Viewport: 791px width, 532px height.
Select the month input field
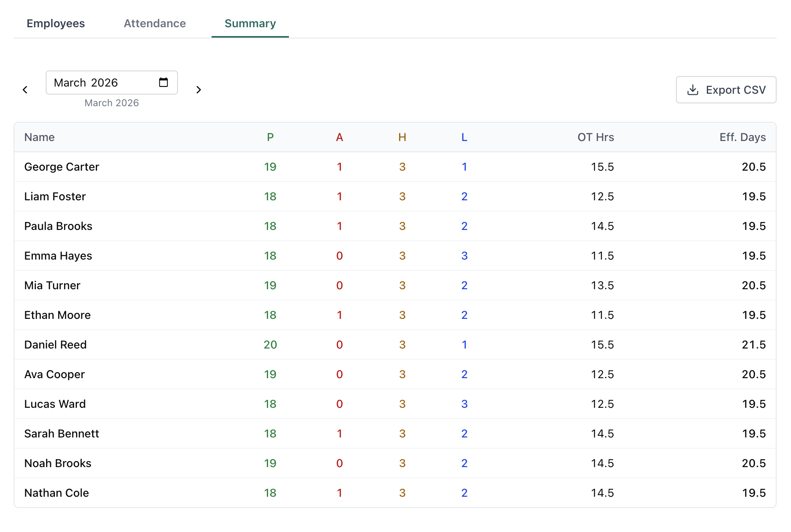[100, 83]
